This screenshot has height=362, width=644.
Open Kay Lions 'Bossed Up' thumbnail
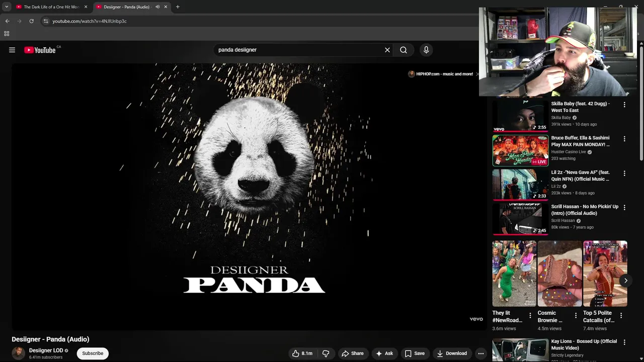click(x=520, y=350)
